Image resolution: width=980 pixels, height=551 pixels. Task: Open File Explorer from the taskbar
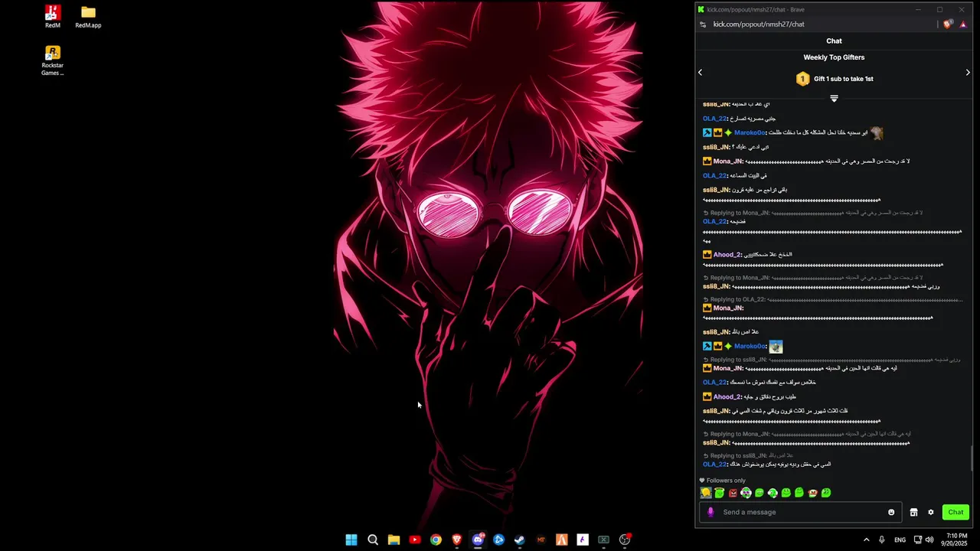(394, 540)
